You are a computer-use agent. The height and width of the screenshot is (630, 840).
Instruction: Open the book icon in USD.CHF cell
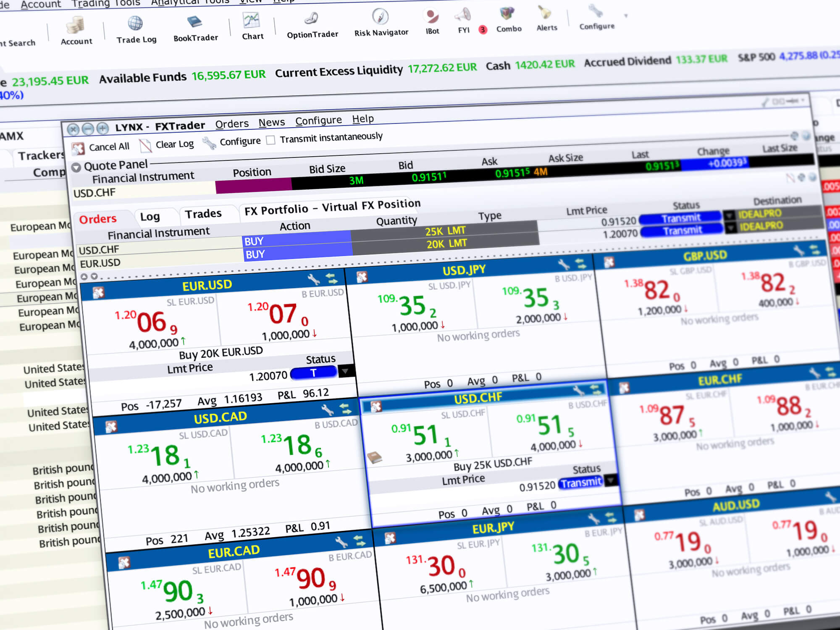375,457
